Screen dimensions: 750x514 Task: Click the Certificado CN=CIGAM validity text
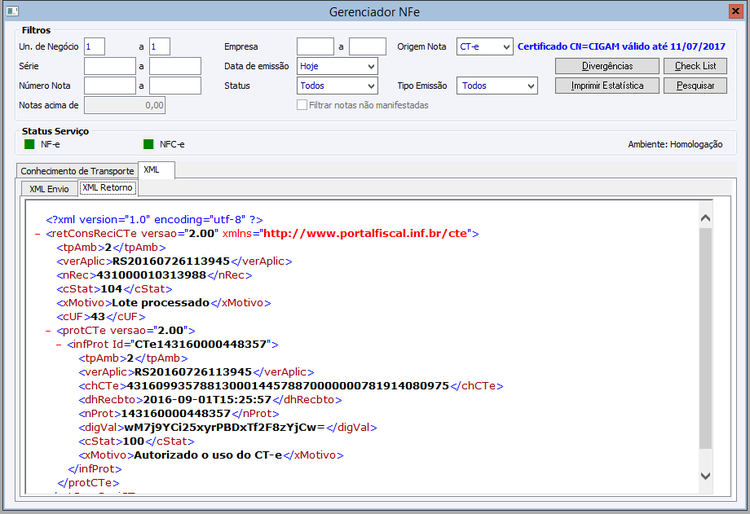(621, 46)
